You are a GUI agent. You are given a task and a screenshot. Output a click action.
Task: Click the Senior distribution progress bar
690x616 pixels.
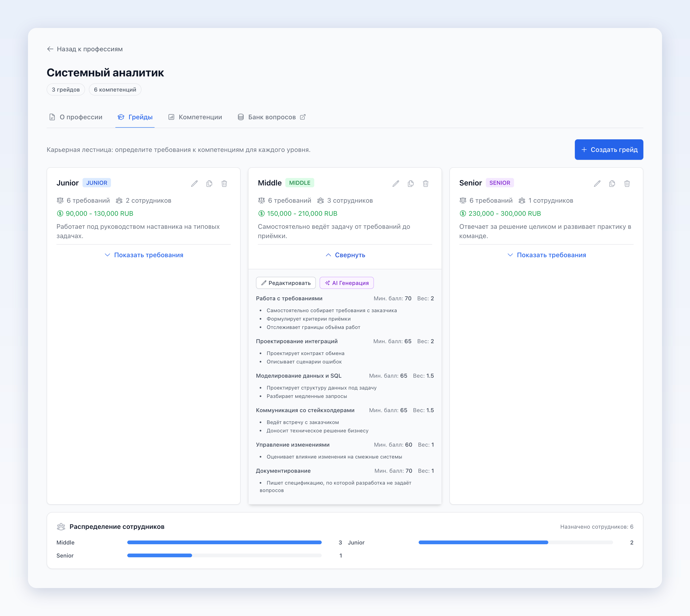coord(224,555)
